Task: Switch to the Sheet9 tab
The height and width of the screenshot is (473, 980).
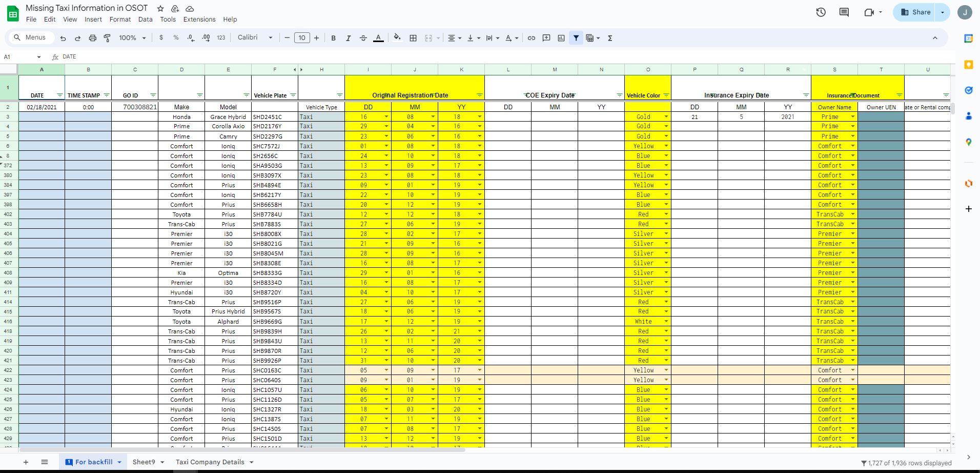Action: point(144,462)
